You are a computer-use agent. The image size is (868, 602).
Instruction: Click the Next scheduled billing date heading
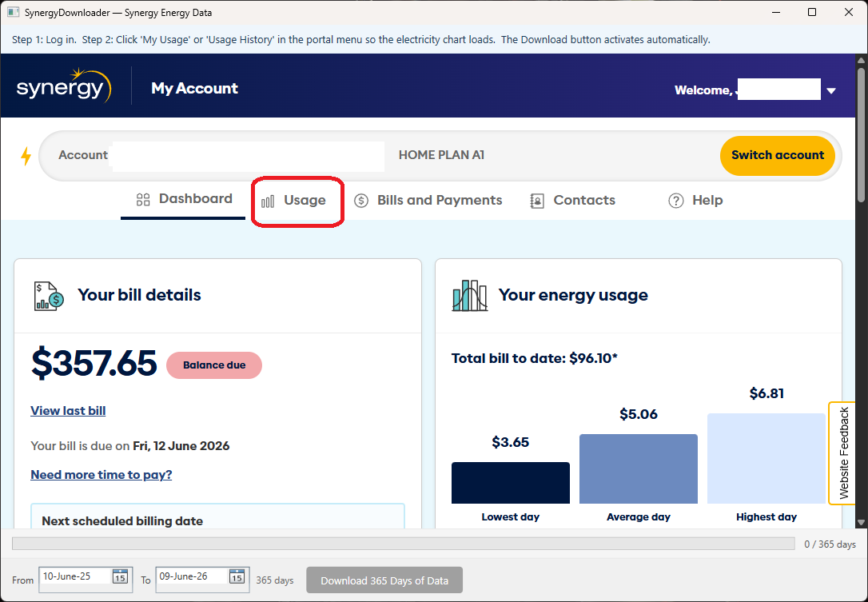tap(122, 521)
